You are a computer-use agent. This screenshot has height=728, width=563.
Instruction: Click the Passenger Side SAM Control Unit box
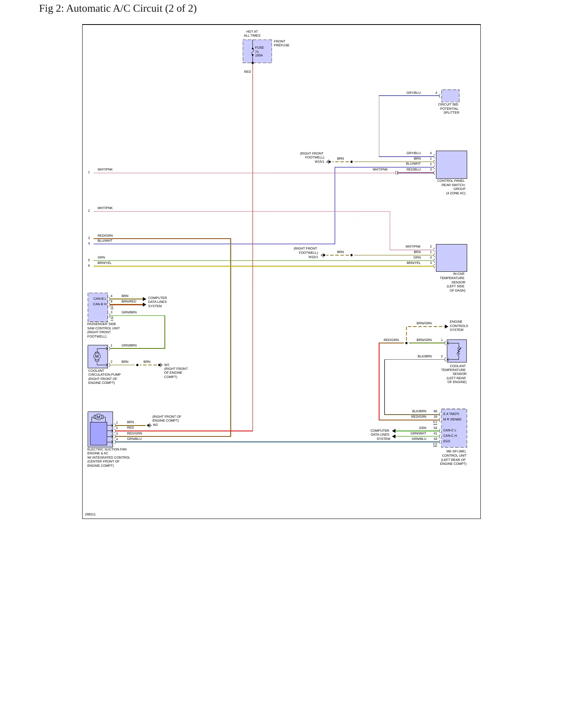(98, 307)
